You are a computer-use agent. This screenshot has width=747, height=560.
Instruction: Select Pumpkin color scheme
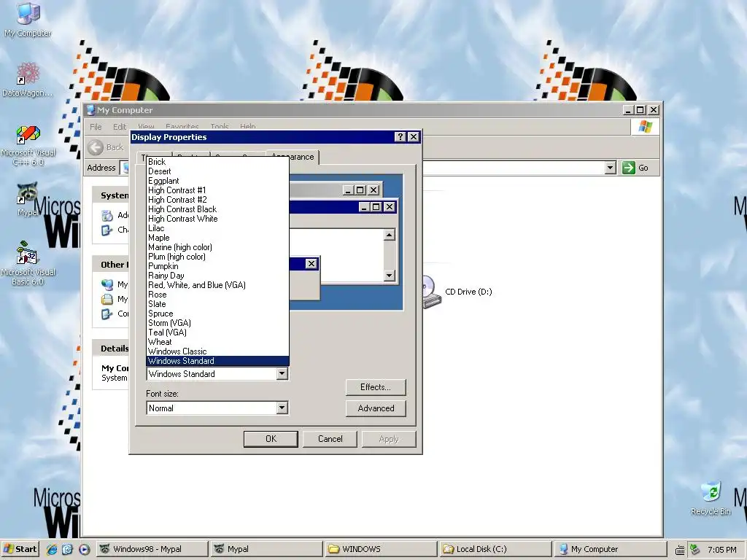[x=217, y=266]
